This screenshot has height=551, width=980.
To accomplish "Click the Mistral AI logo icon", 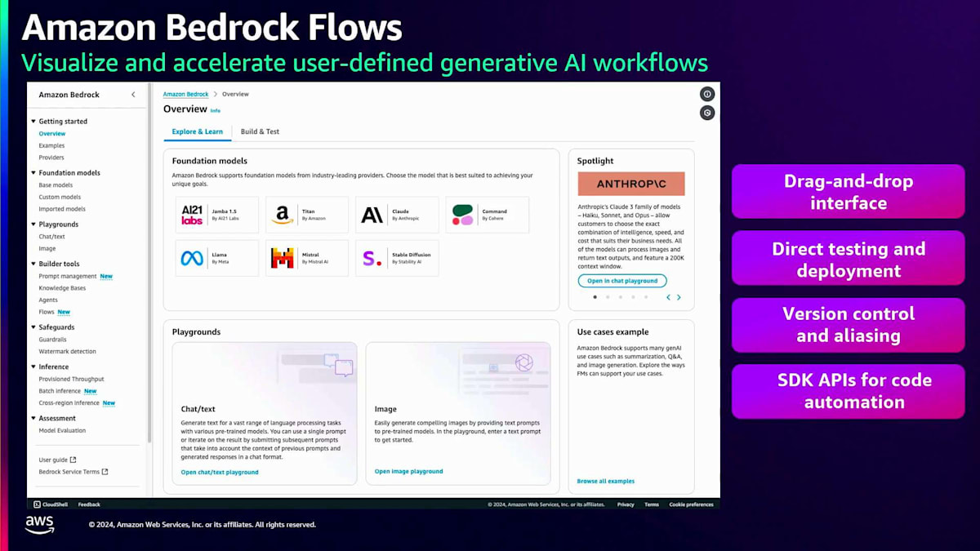I will pyautogui.click(x=282, y=258).
